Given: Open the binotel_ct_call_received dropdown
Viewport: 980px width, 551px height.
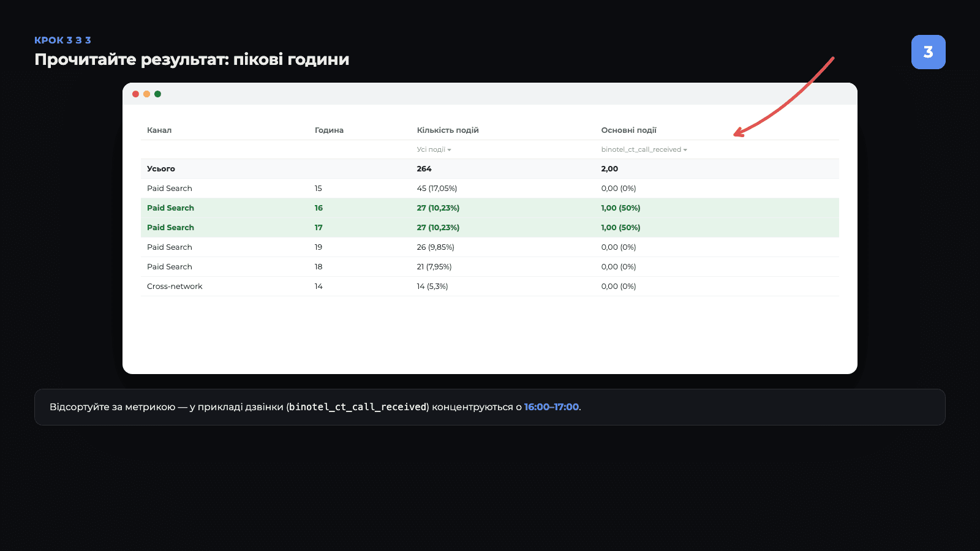Looking at the screenshot, I should (644, 149).
